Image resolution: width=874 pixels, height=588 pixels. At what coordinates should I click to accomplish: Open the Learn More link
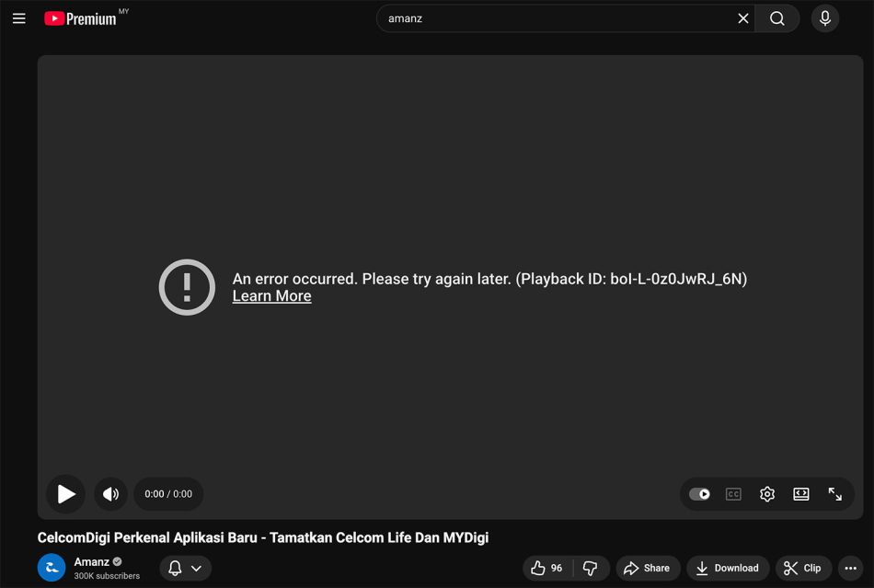pyautogui.click(x=271, y=295)
